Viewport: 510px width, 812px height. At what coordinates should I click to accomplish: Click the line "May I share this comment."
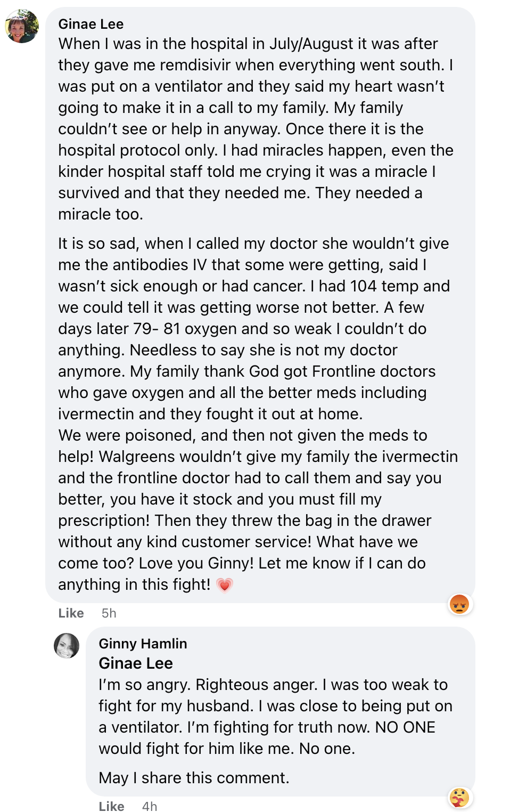194,778
